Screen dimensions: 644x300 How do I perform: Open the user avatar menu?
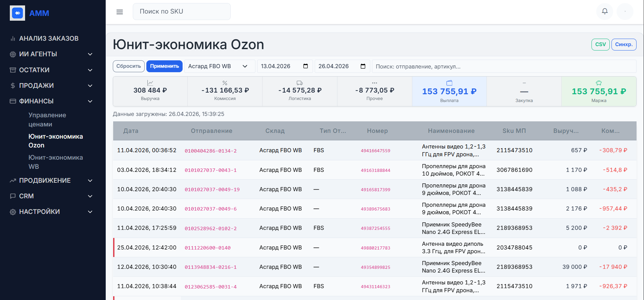pos(625,12)
